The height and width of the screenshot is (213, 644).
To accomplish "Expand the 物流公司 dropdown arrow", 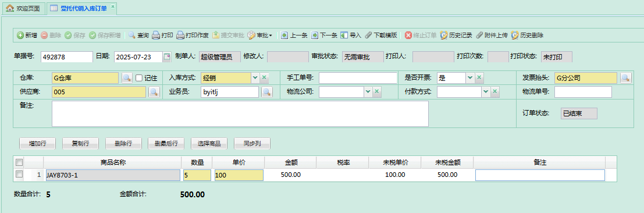I will pyautogui.click(x=368, y=92).
